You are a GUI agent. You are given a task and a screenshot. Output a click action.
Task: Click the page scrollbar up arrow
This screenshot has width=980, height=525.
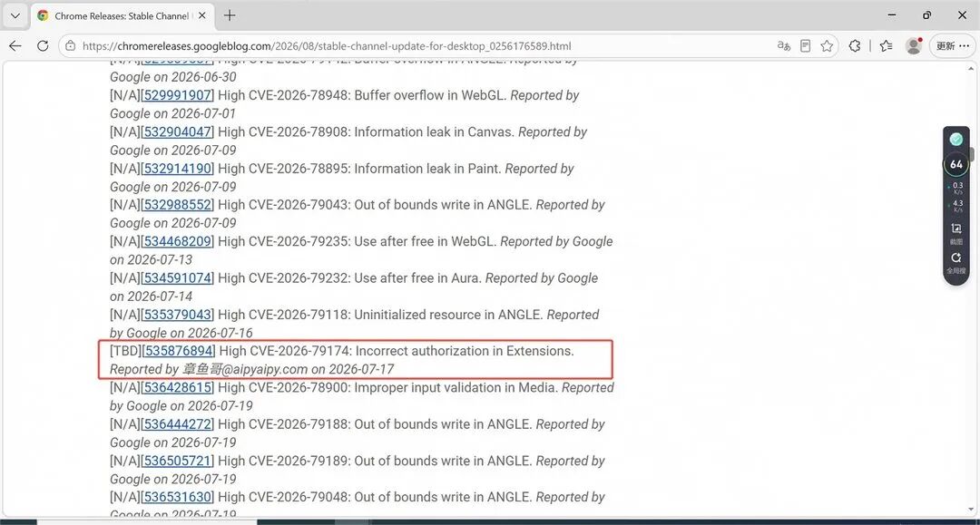point(971,68)
